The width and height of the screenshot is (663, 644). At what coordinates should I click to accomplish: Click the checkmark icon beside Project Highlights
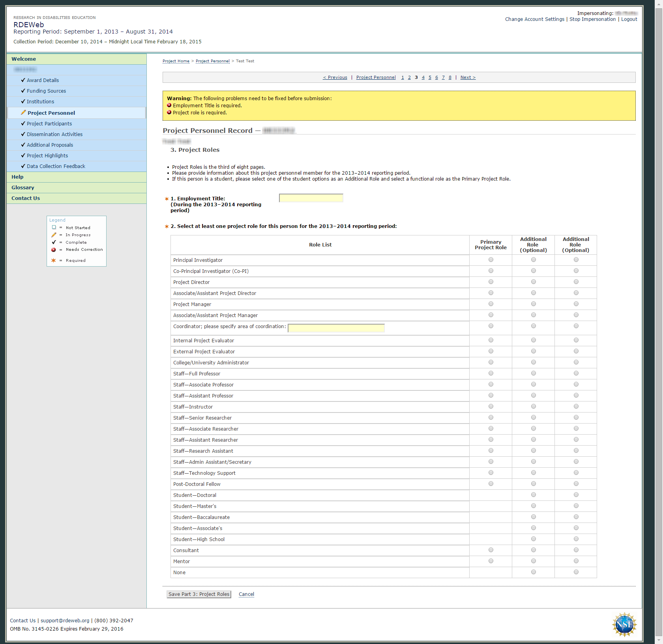pyautogui.click(x=23, y=155)
